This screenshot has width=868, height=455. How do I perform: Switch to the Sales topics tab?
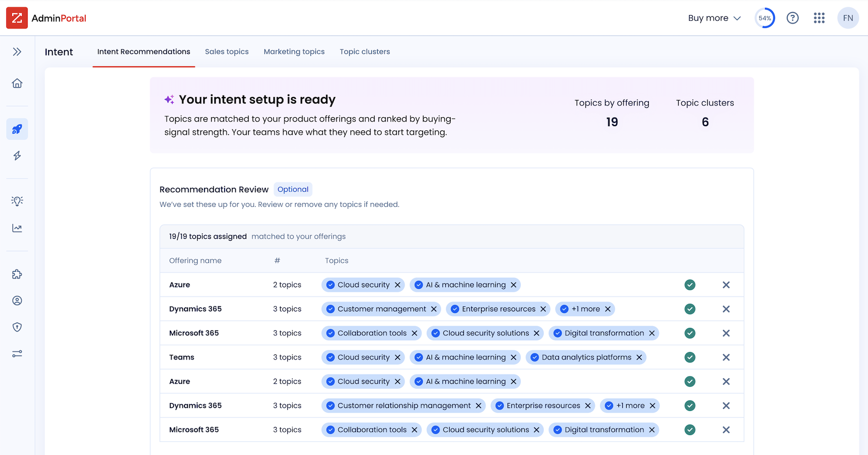[x=227, y=51]
